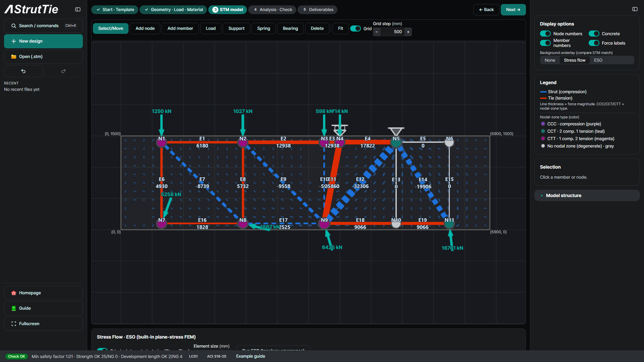
Task: Open the Guide book link
Action: (43, 308)
